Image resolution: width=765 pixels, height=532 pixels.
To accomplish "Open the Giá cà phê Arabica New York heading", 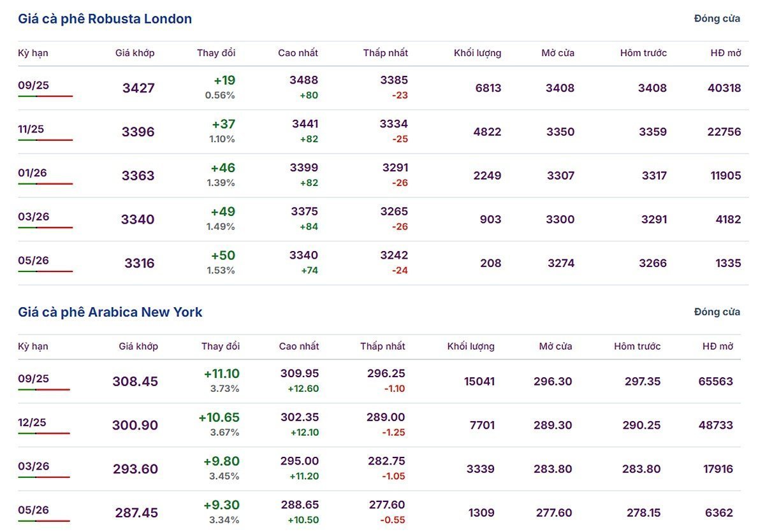I will pos(110,312).
